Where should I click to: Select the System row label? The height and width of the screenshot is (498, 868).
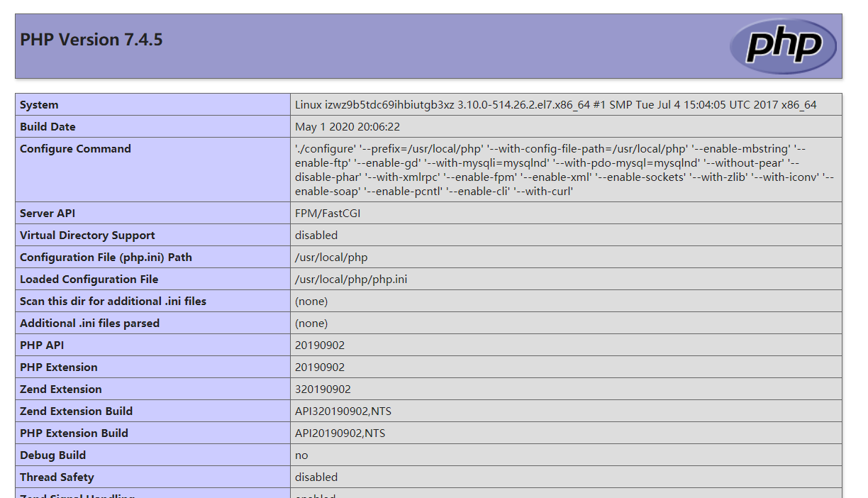(39, 105)
